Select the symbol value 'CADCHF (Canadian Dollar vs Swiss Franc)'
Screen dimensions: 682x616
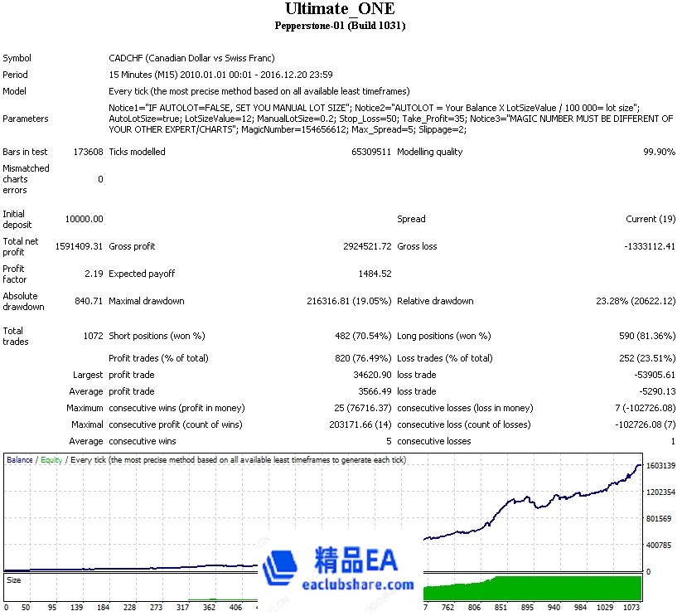pyautogui.click(x=191, y=58)
